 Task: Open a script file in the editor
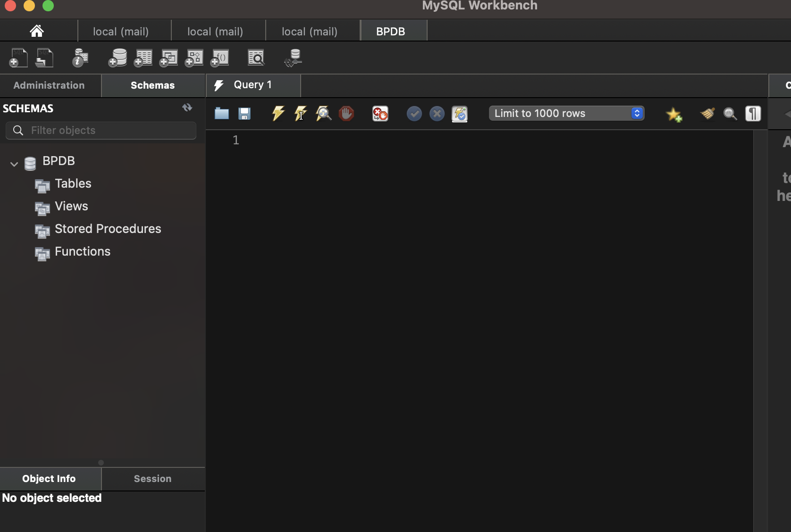(x=222, y=114)
